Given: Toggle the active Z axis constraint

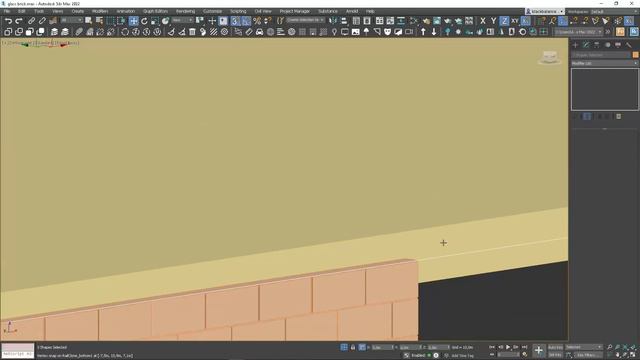Looking at the screenshot, I should 504,21.
